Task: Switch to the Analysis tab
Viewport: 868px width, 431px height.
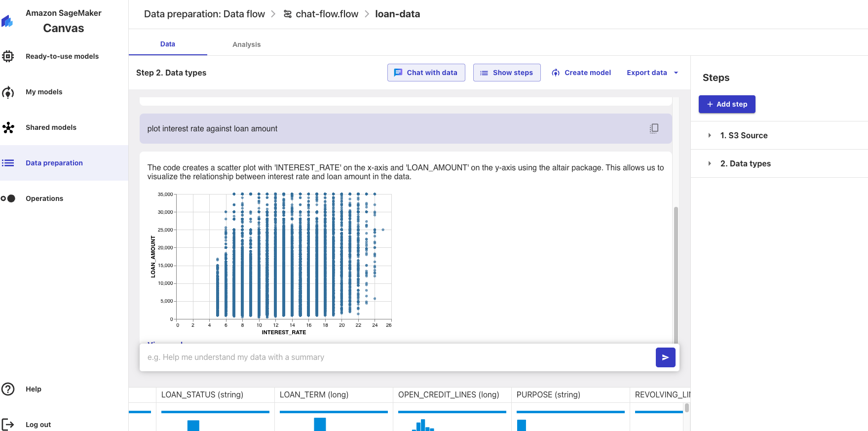Action: click(246, 44)
